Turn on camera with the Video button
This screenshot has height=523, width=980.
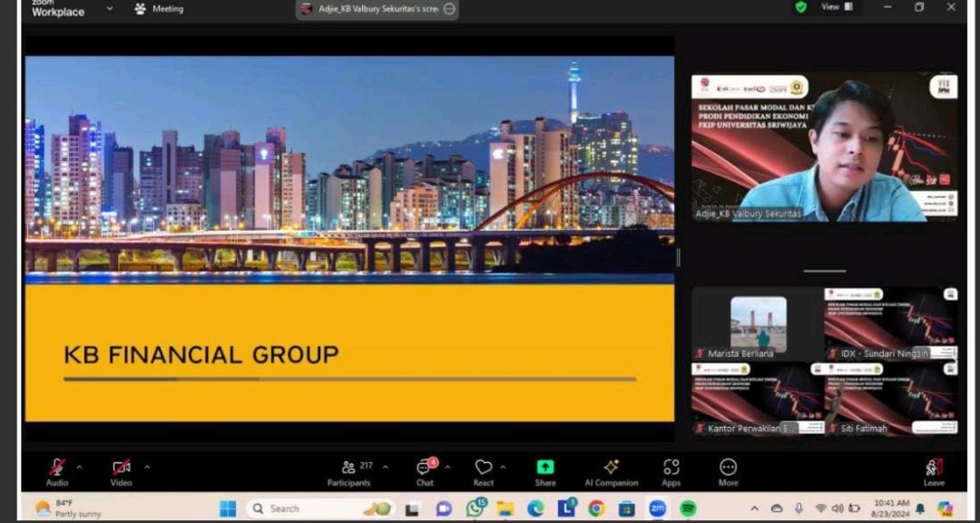tap(122, 468)
